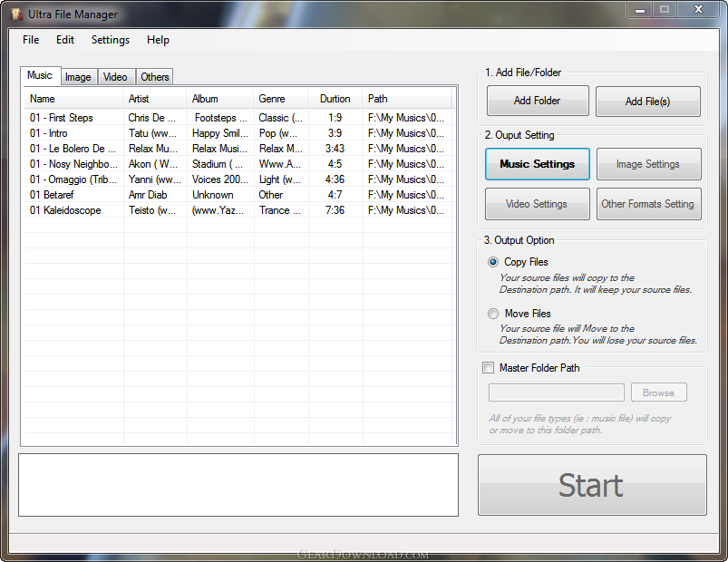Image resolution: width=728 pixels, height=562 pixels.
Task: Select the '01 - Omaggio (Trib...' row
Action: (238, 179)
